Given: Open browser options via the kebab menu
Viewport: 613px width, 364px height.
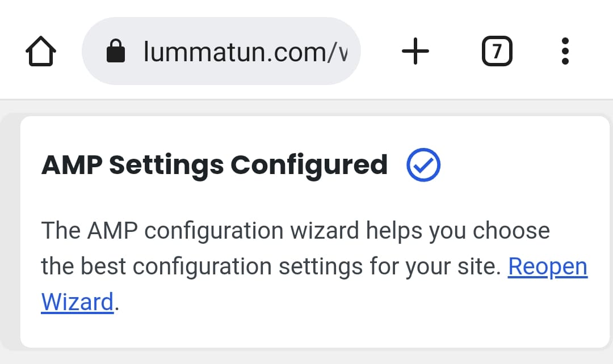Looking at the screenshot, I should pos(565,50).
